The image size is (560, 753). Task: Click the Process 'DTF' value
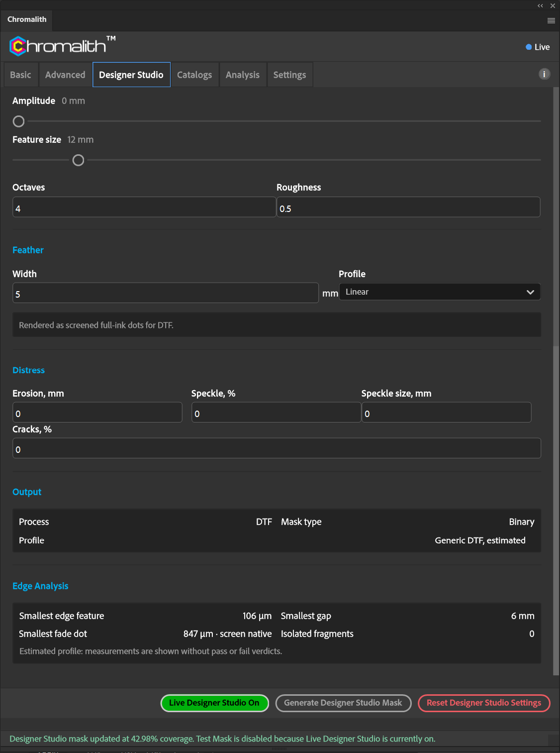[264, 522]
